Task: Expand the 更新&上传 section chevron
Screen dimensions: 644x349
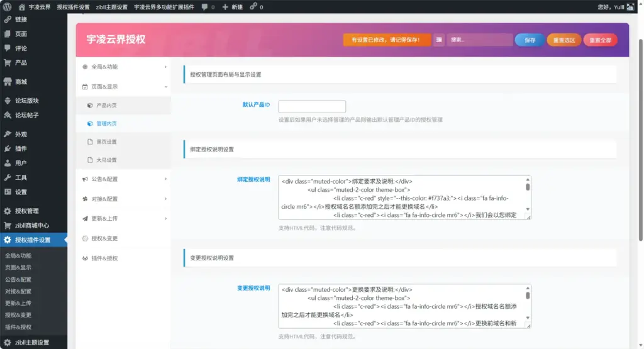Action: point(165,218)
